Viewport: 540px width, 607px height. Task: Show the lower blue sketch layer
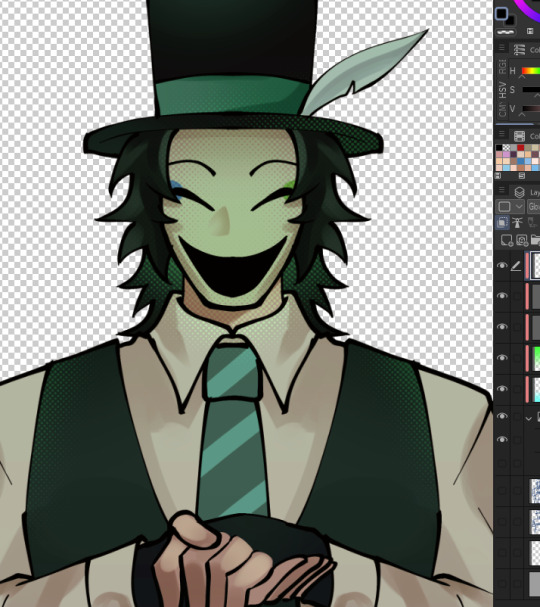502,521
